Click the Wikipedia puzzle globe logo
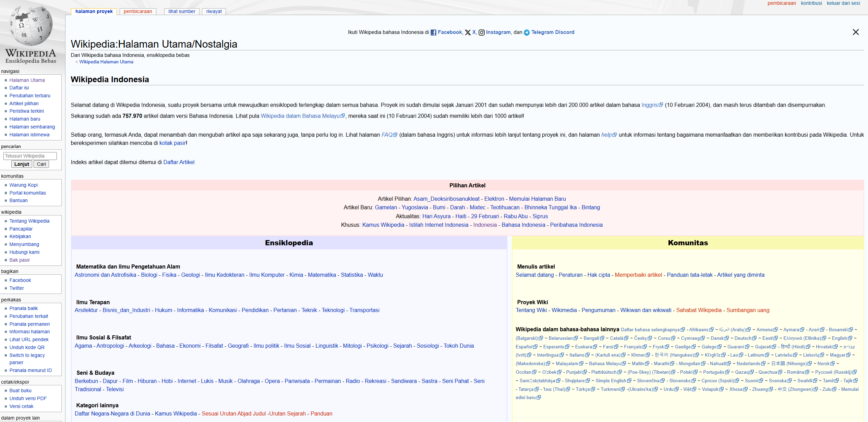868x422 pixels. [x=31, y=26]
